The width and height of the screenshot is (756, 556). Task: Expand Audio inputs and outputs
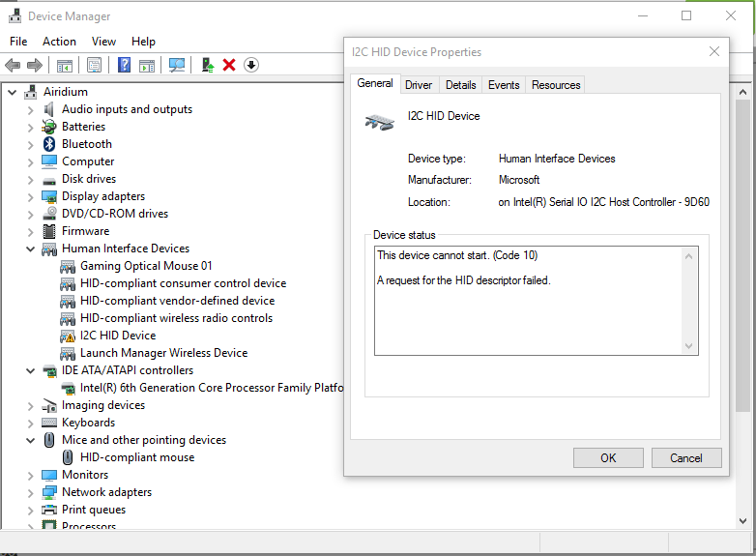pyautogui.click(x=30, y=110)
